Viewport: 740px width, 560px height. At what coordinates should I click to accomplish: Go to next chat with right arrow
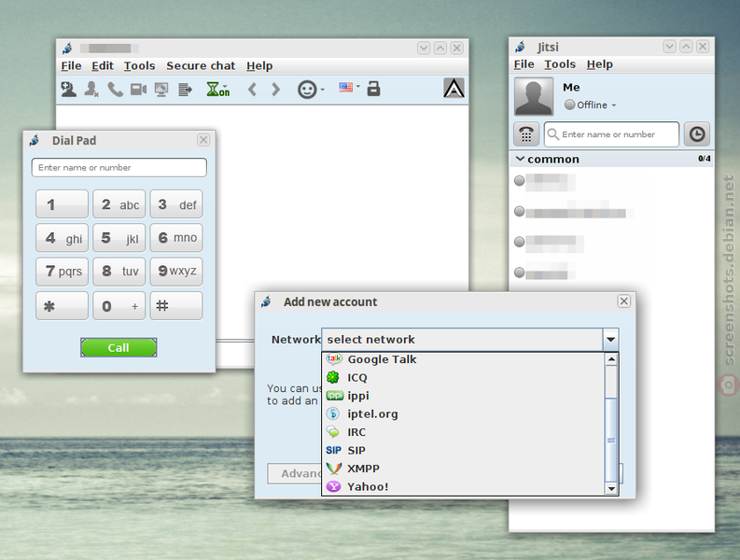(276, 89)
